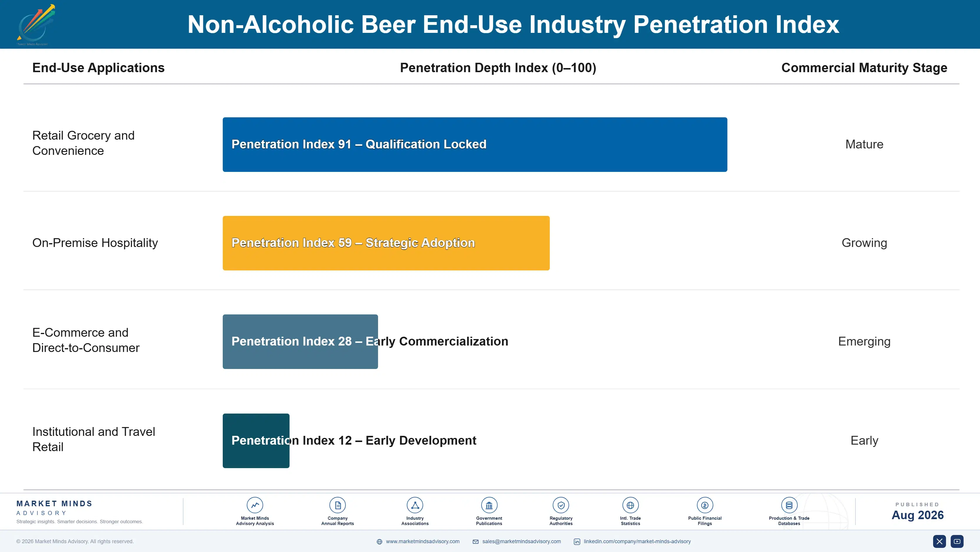Click the 'End-Use Applications' column header
This screenshot has height=552, width=980.
pos(98,68)
